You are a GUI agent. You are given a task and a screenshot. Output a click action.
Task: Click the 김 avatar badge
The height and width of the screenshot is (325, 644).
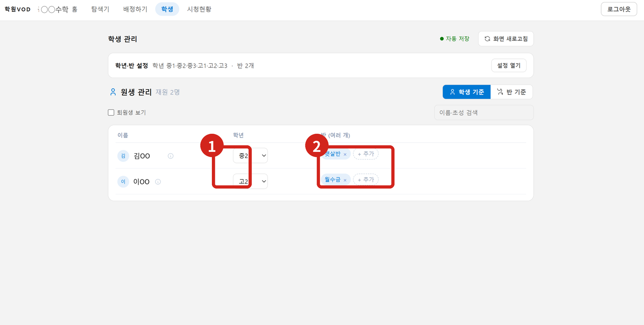click(123, 156)
